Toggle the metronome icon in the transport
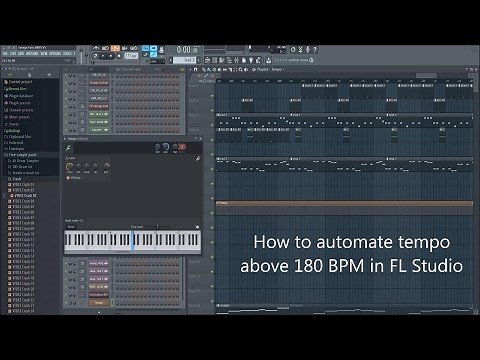Image resolution: width=480 pixels, height=360 pixels. (x=96, y=48)
